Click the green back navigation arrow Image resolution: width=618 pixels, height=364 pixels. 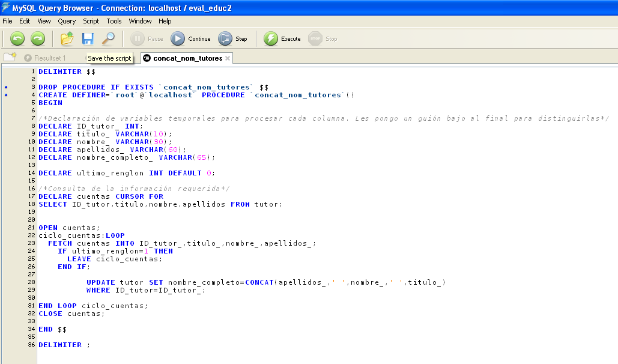(16, 38)
